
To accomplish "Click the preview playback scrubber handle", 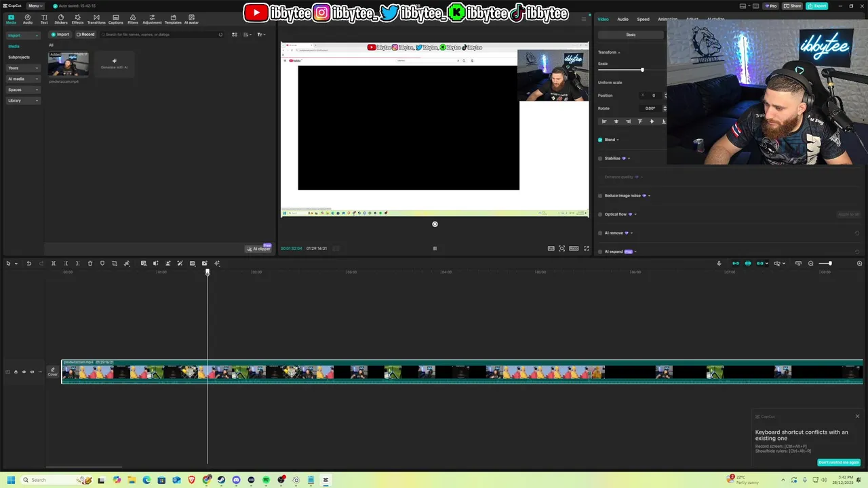I will pyautogui.click(x=435, y=224).
